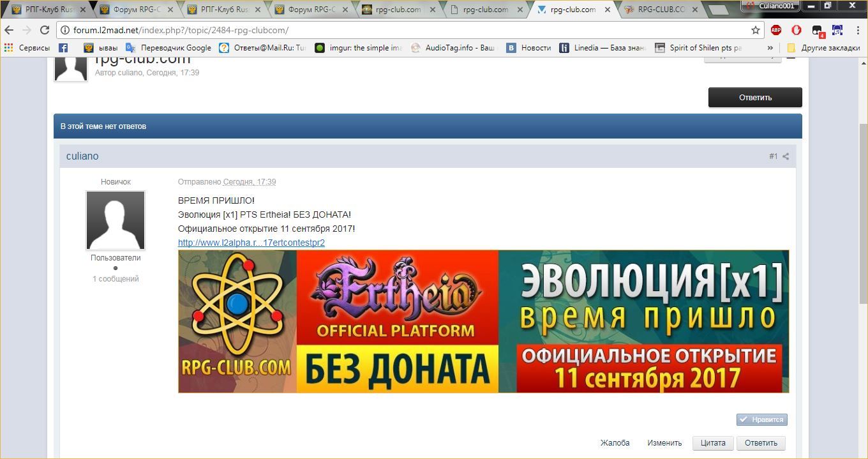Click the black Ответить button
Image resolution: width=868 pixels, height=459 pixels.
coord(755,97)
